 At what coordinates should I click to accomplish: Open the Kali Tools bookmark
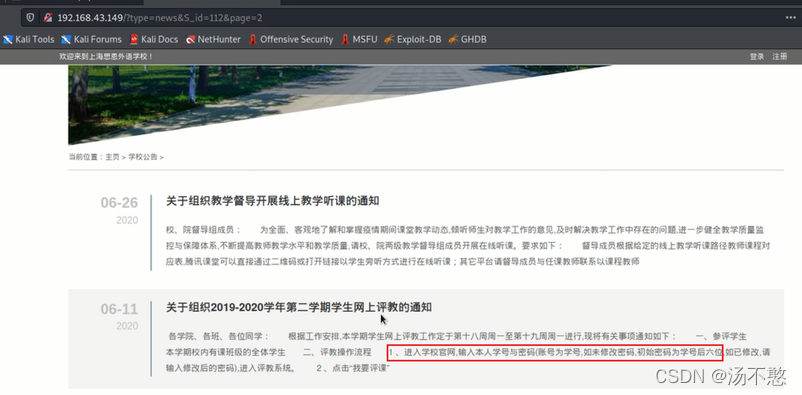click(29, 39)
